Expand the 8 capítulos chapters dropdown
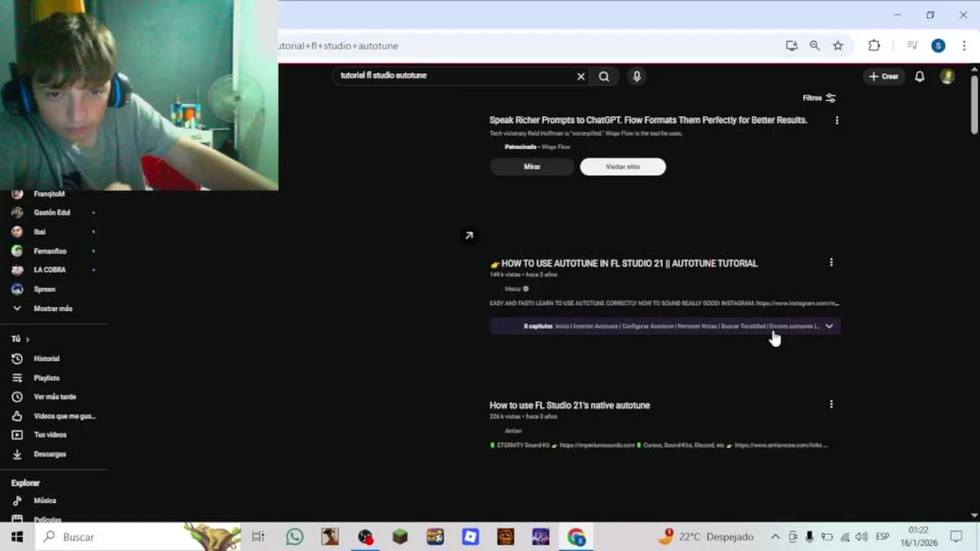 coord(829,326)
